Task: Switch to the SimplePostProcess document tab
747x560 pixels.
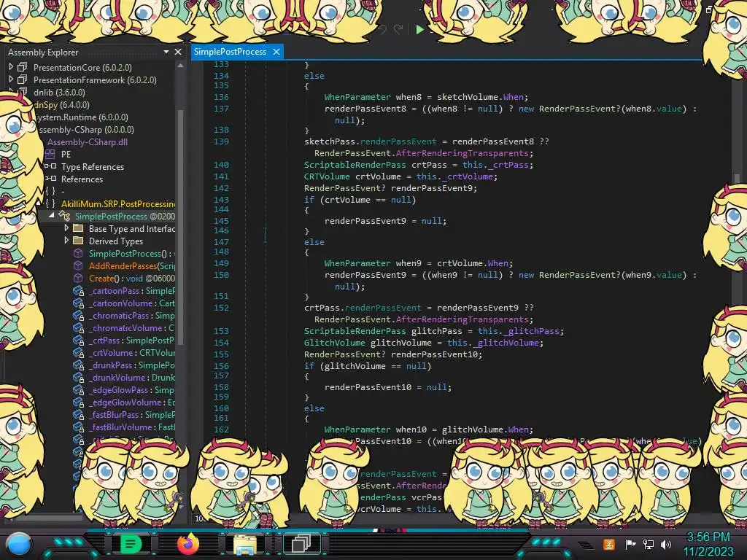Action: (x=230, y=52)
